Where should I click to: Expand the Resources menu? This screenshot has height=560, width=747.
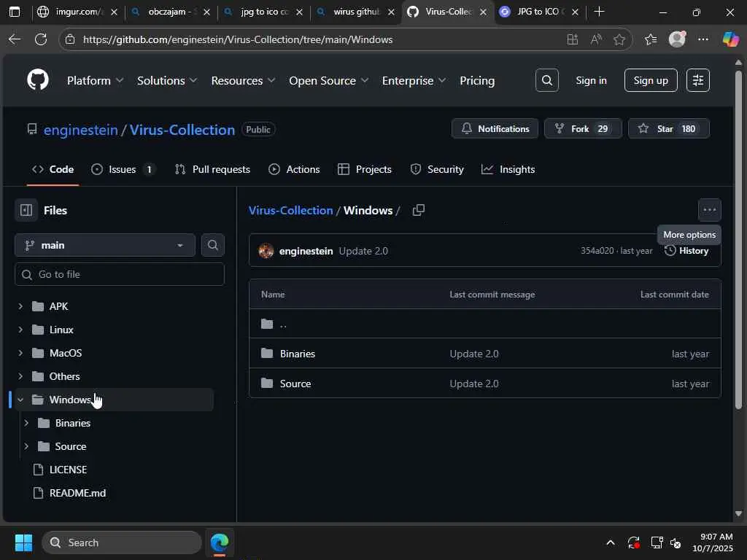click(243, 80)
